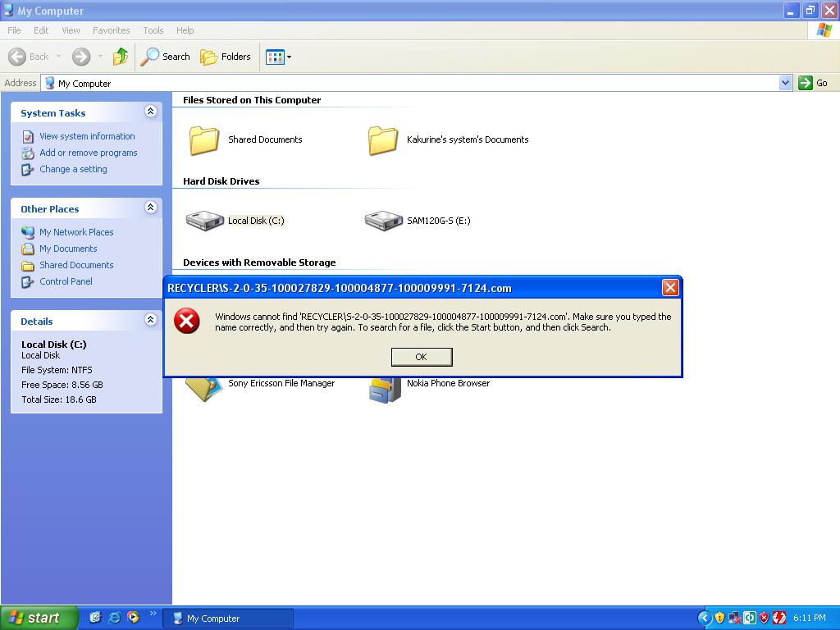Collapse the System Tasks panel
This screenshot has width=840, height=630.
tap(151, 112)
